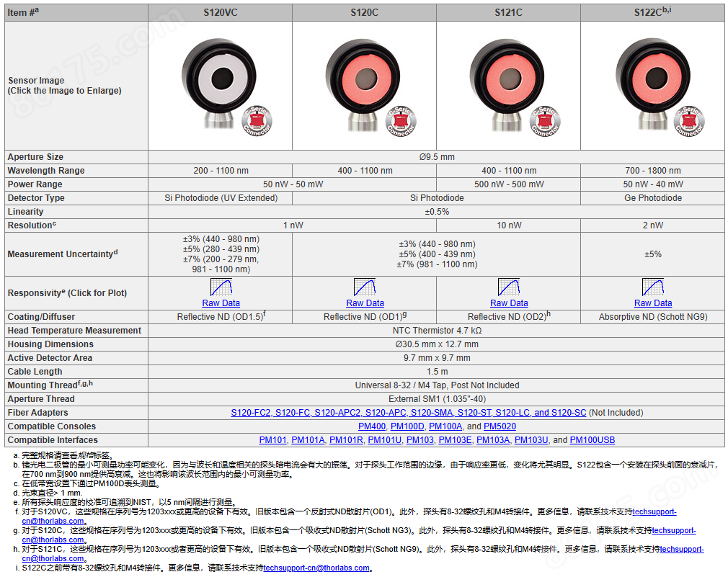Select the '1.5 m' cable length value
Viewport: 728px width, 577px height.
click(436, 372)
